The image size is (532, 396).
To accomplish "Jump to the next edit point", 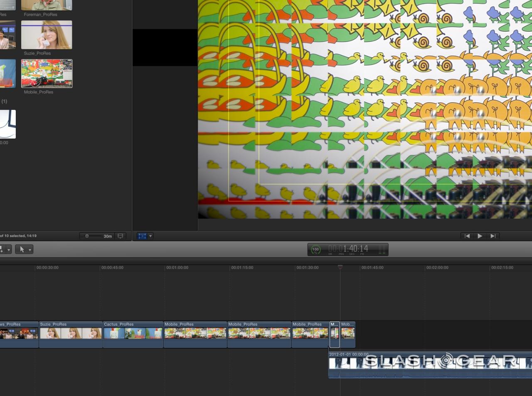I will point(493,236).
